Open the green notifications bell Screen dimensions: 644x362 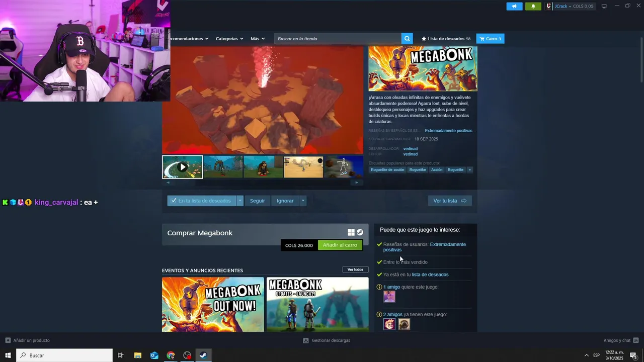tap(533, 6)
